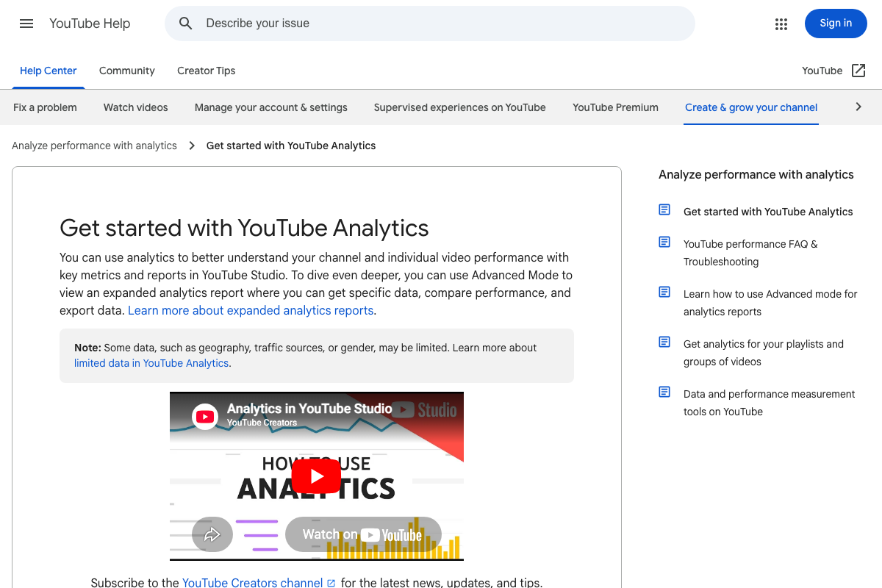Click the video's red play button
Image resolution: width=882 pixels, height=588 pixels.
[x=316, y=476]
